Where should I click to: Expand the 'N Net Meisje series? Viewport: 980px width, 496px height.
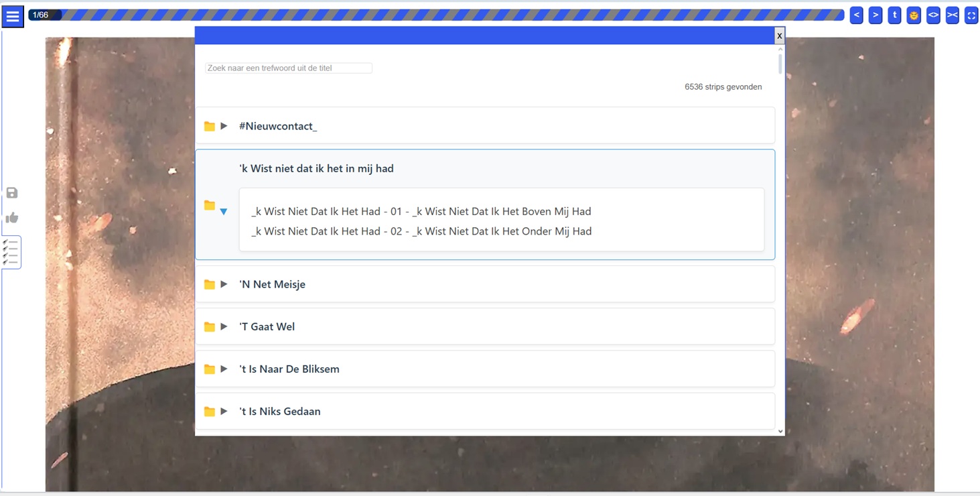[224, 284]
